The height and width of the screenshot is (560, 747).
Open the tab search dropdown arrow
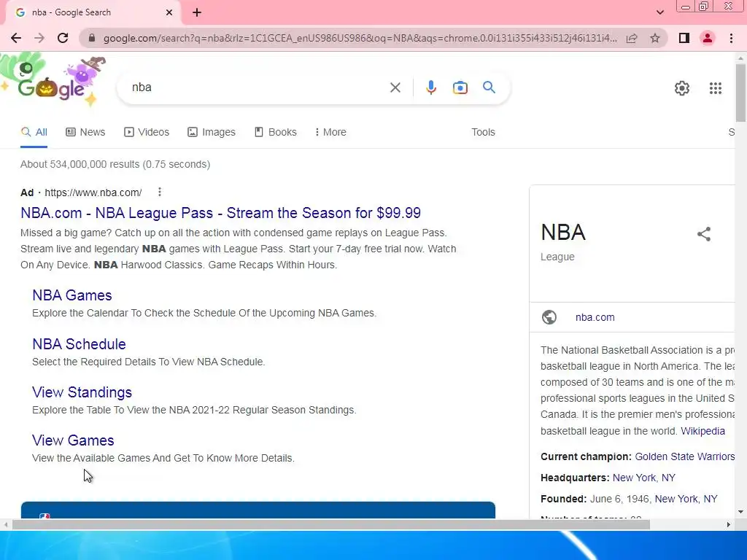(659, 12)
